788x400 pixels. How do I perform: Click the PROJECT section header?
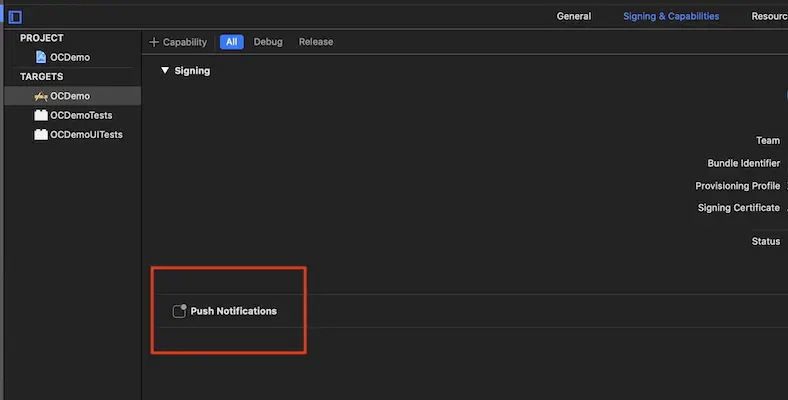pos(42,38)
